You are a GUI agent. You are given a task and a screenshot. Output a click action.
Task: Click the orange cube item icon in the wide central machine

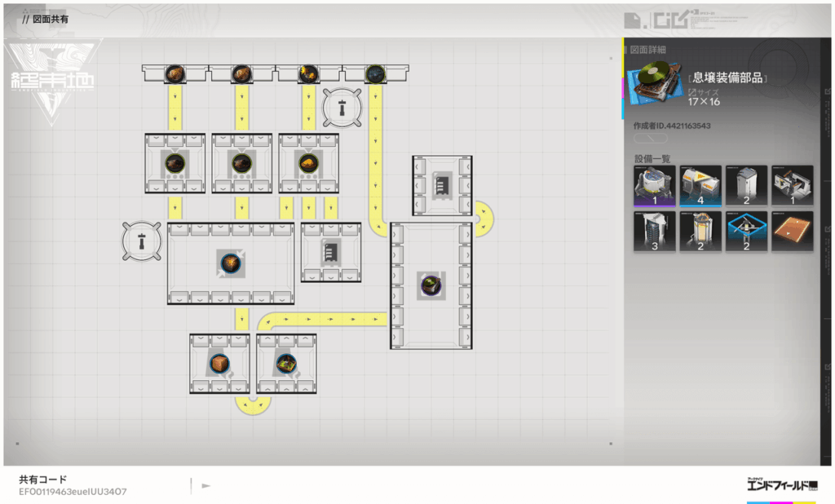click(230, 263)
